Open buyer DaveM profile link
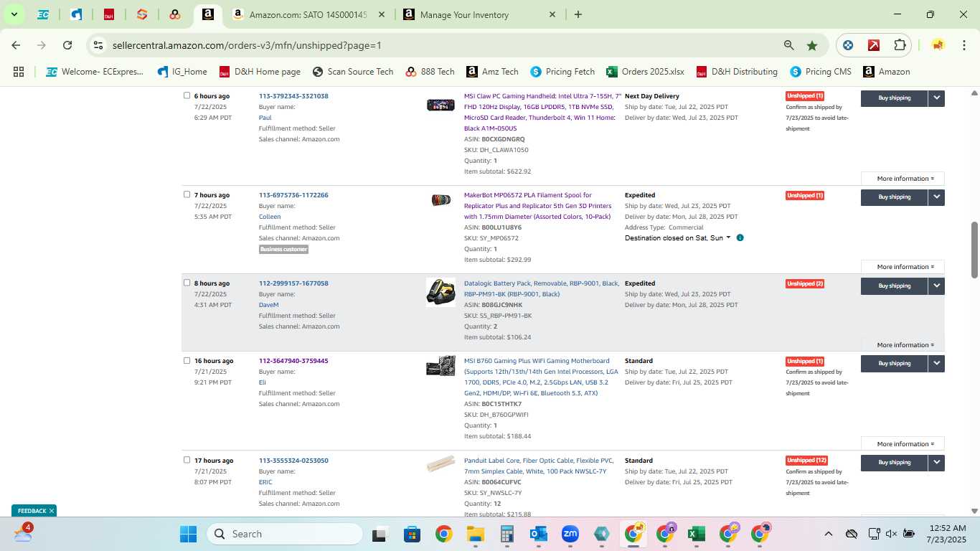The width and height of the screenshot is (980, 551). pyautogui.click(x=268, y=305)
